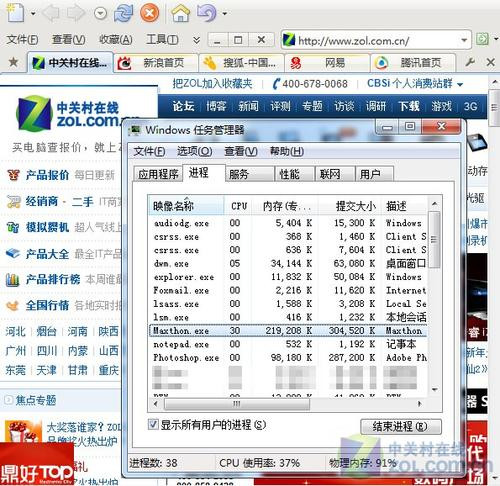Click the 结束进程(E) button
Screen dimensions: 500x486
pos(401,426)
